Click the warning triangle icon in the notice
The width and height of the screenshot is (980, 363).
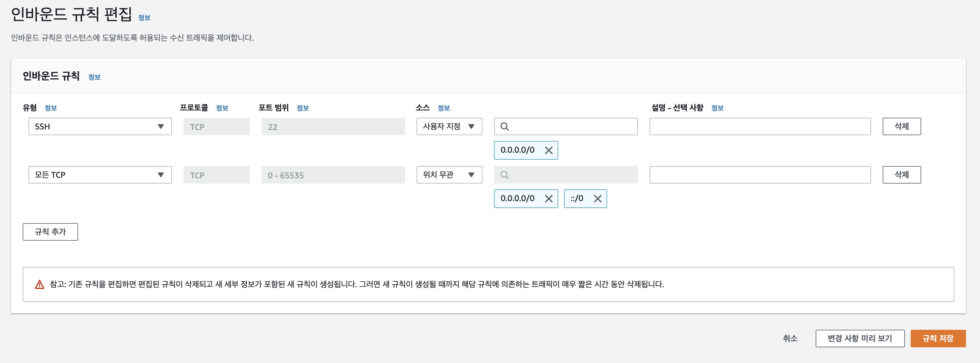click(x=40, y=284)
